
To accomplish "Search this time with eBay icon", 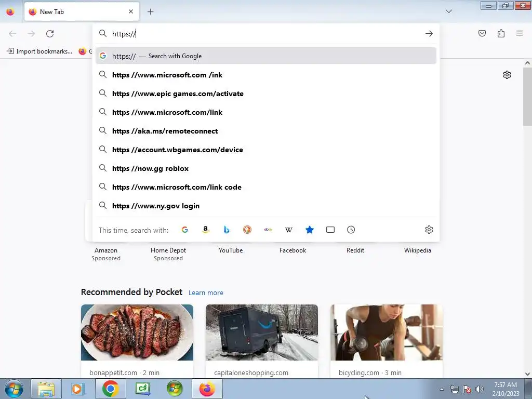I will (x=268, y=230).
